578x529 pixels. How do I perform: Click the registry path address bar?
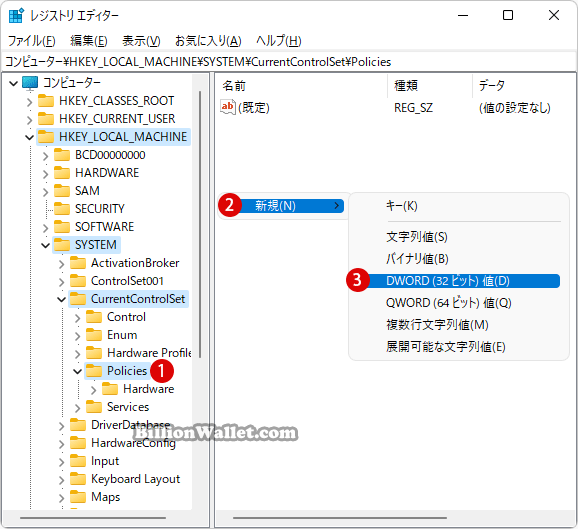coord(289,62)
